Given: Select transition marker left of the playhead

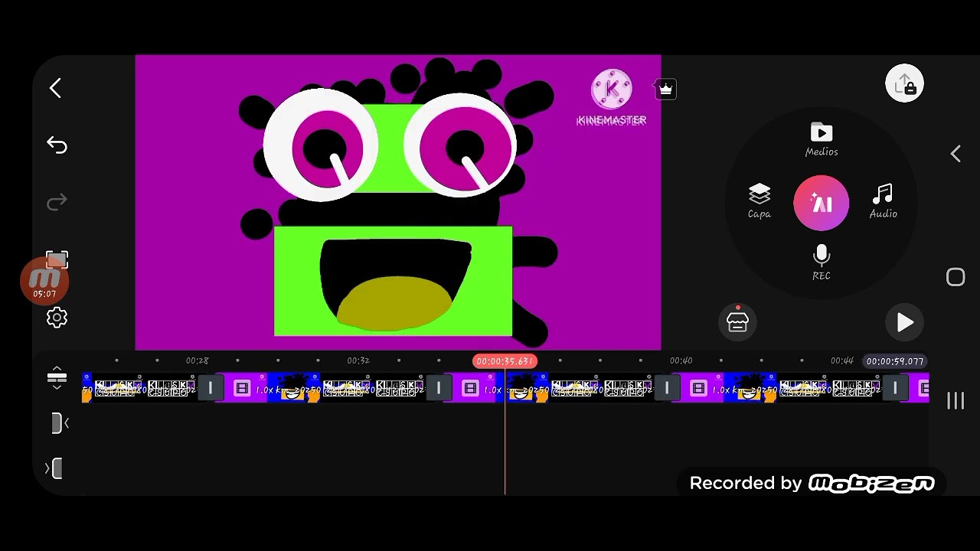Looking at the screenshot, I should click(439, 389).
